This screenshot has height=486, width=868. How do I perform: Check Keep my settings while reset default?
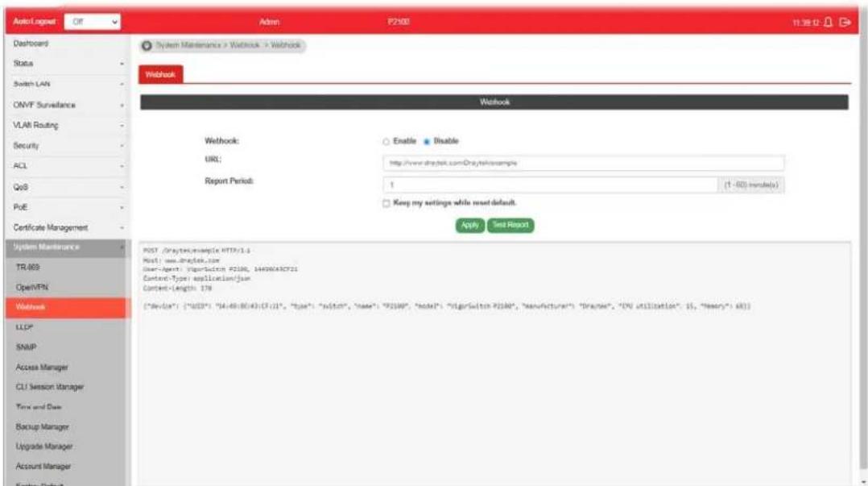point(386,203)
